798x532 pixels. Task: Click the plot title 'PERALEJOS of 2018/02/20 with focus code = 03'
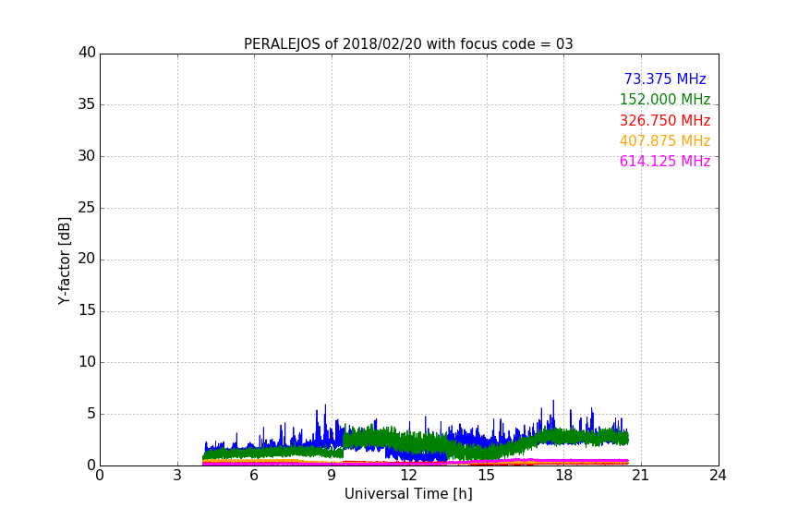[x=408, y=44]
